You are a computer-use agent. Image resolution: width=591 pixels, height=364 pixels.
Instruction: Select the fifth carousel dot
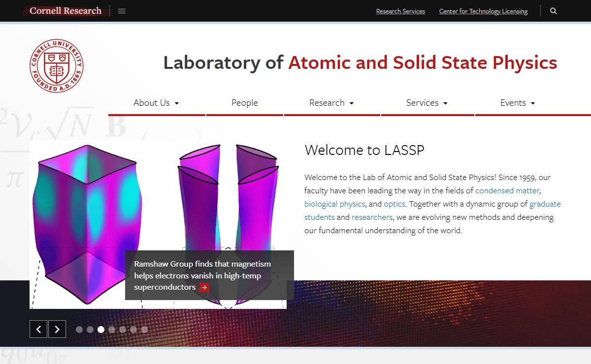click(123, 330)
